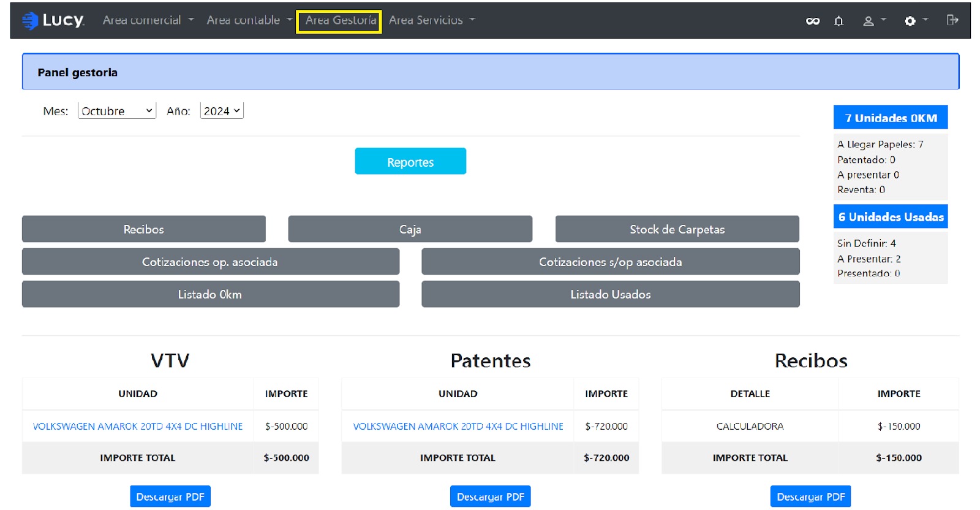This screenshot has width=980, height=510.
Task: Click the DETALLE column header
Action: tap(750, 394)
